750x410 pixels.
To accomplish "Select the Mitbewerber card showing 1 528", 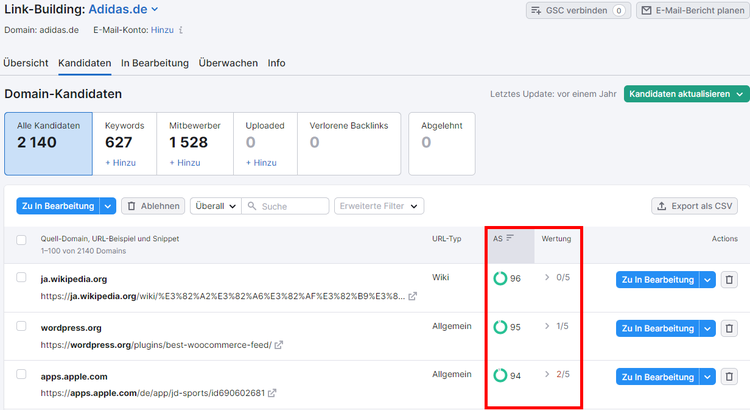I will [195, 144].
